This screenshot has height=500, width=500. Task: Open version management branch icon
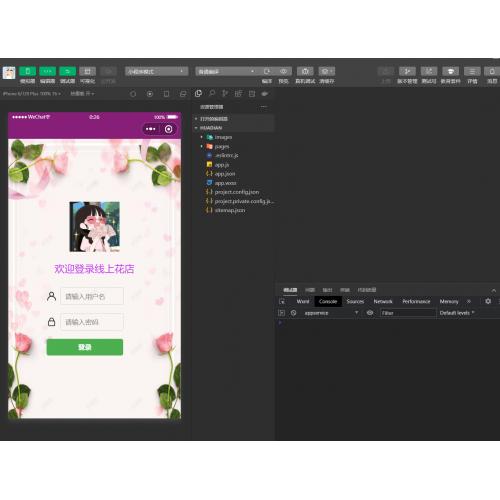tap(407, 71)
